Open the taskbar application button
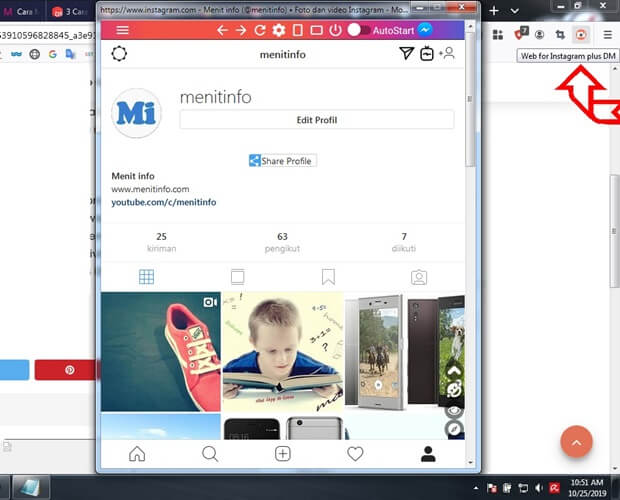Viewport: 620px width, 500px height. 31,487
